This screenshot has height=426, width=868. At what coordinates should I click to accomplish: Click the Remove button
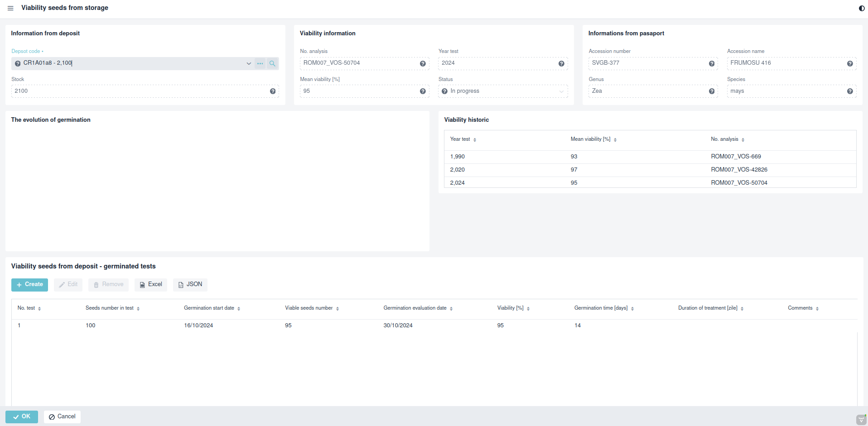pos(108,285)
